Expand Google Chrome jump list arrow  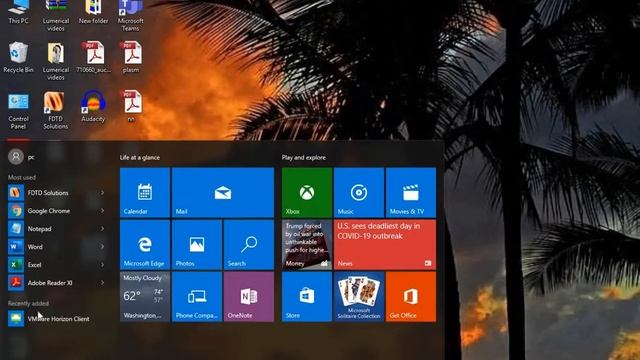pyautogui.click(x=102, y=211)
